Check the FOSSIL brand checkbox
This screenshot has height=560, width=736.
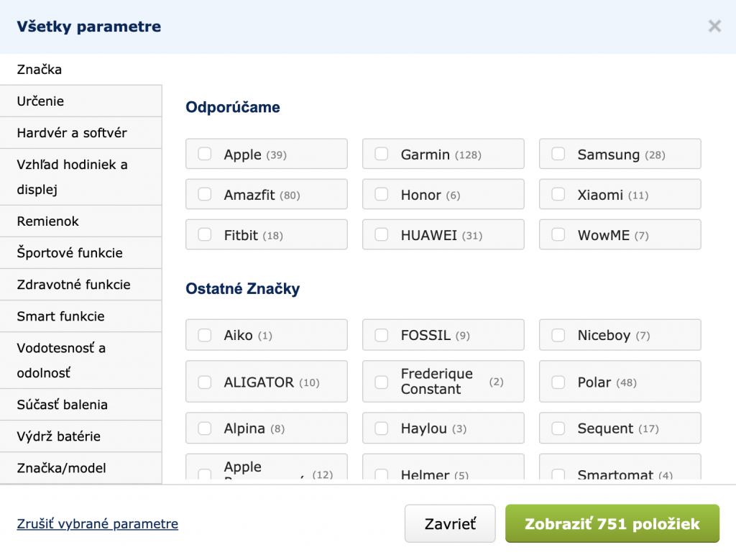pyautogui.click(x=382, y=335)
